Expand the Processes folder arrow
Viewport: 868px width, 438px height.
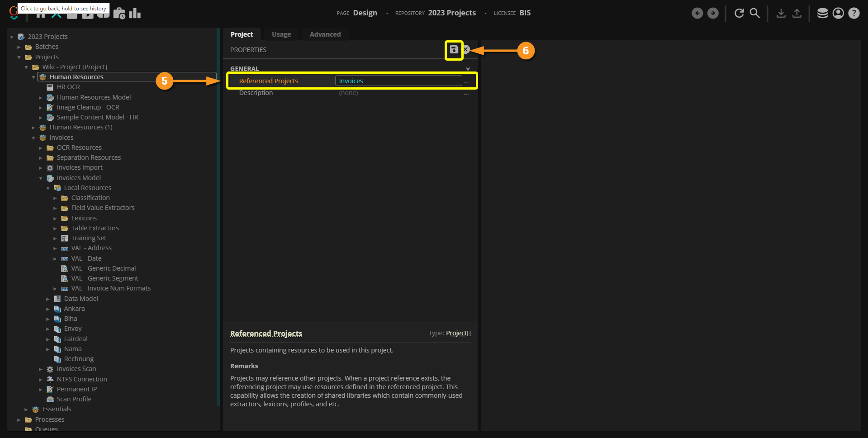[x=19, y=420]
